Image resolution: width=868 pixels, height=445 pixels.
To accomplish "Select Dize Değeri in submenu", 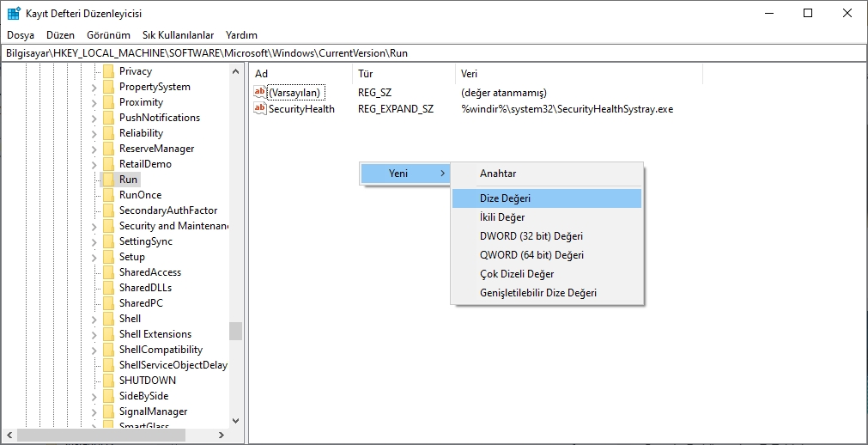I will (547, 198).
